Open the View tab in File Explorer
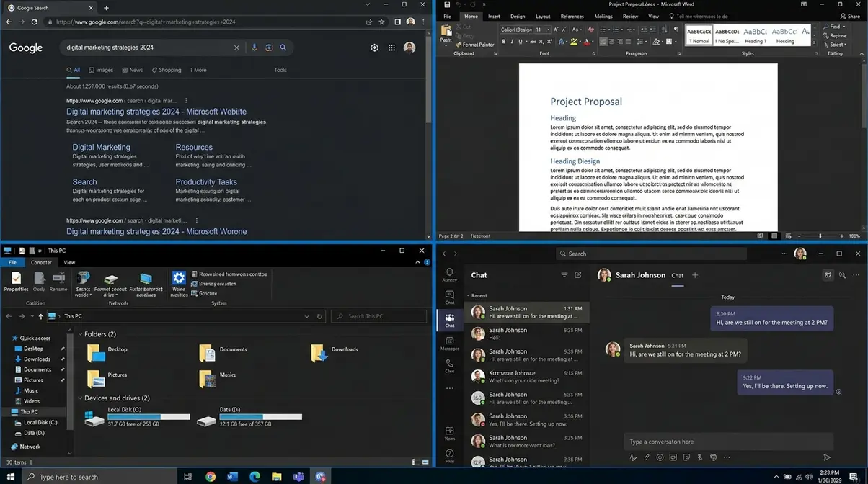Image resolution: width=868 pixels, height=484 pixels. point(69,262)
